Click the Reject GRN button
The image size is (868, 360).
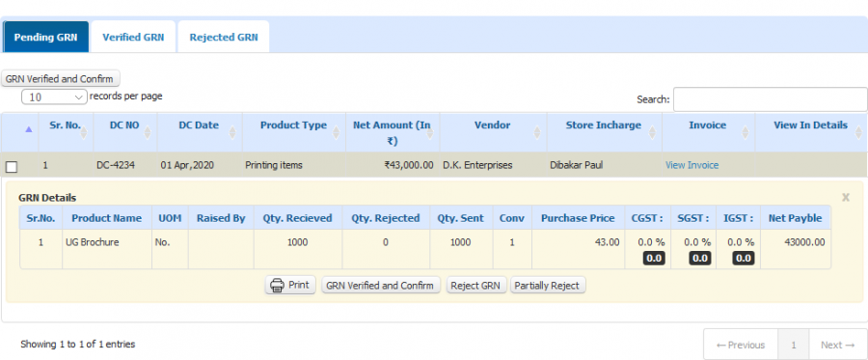[476, 286]
